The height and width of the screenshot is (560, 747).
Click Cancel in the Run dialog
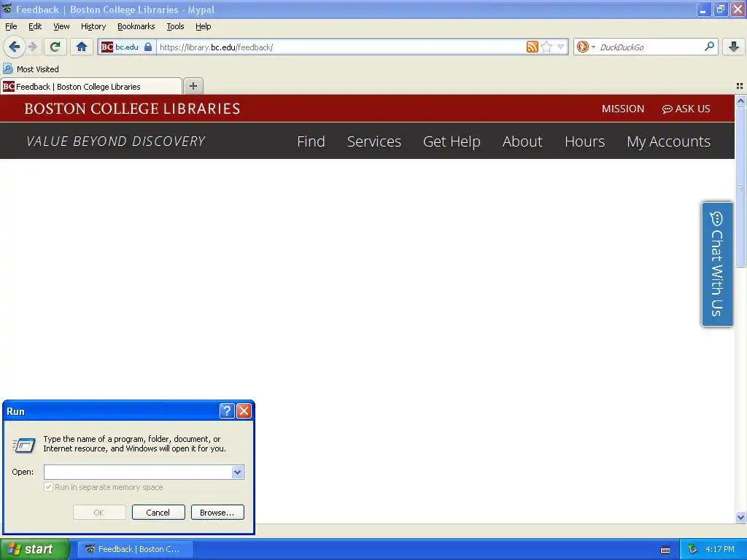click(158, 513)
